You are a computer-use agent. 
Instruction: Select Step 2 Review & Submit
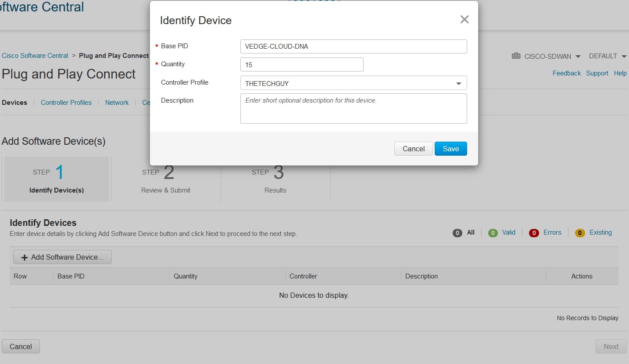click(166, 179)
